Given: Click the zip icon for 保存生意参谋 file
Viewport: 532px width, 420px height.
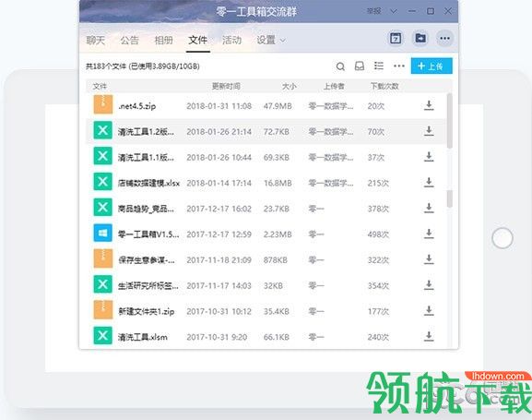Looking at the screenshot, I should pyautogui.click(x=102, y=258).
